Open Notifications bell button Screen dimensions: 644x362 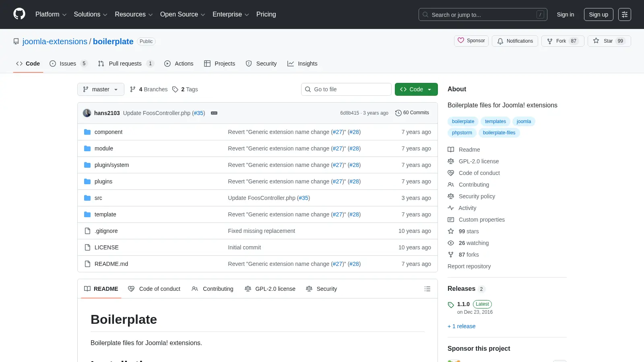pos(515,41)
